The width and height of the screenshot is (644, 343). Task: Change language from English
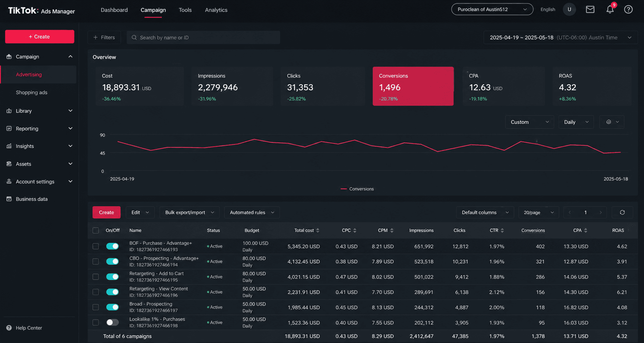[x=548, y=9]
